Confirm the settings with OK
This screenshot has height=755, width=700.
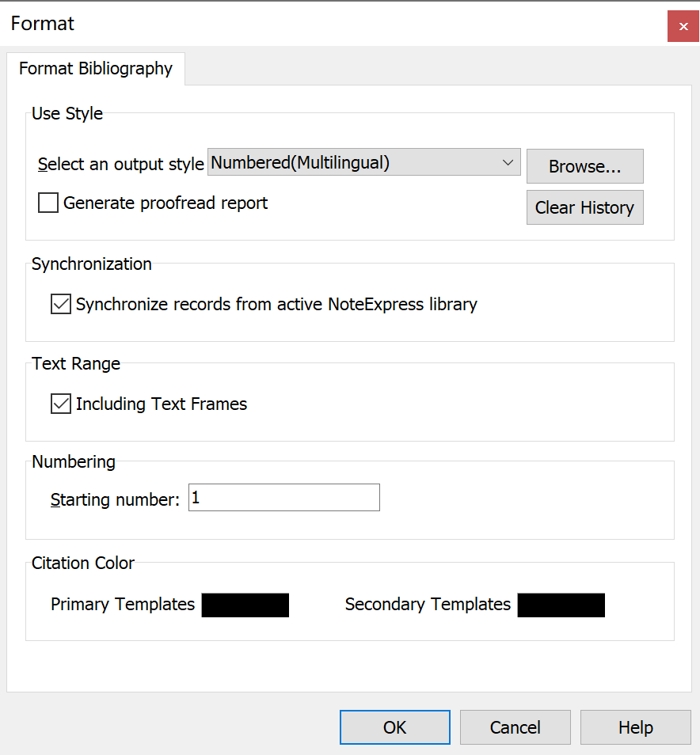394,727
